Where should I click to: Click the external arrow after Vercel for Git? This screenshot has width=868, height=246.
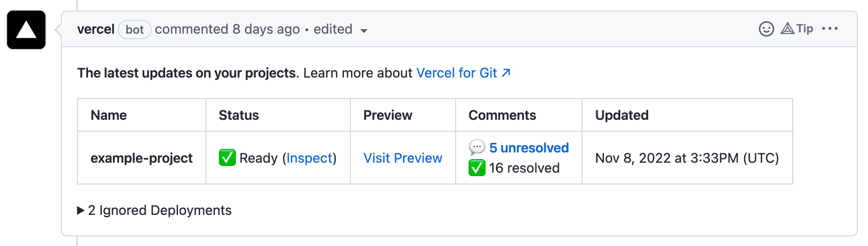coord(506,73)
